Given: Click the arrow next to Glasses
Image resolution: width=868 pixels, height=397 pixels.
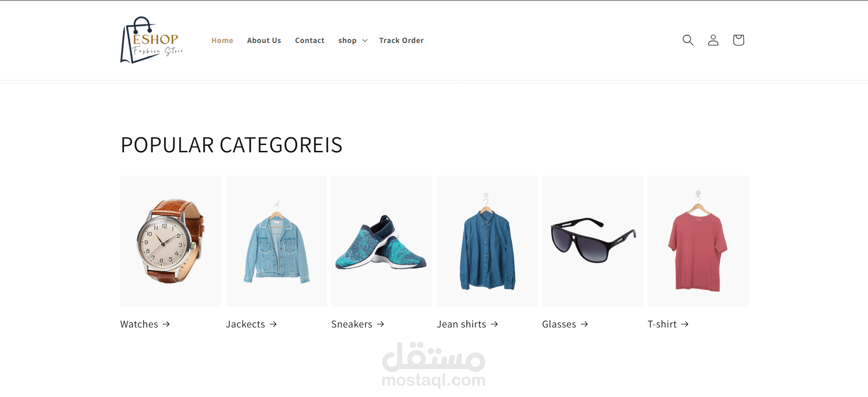Looking at the screenshot, I should coord(584,324).
